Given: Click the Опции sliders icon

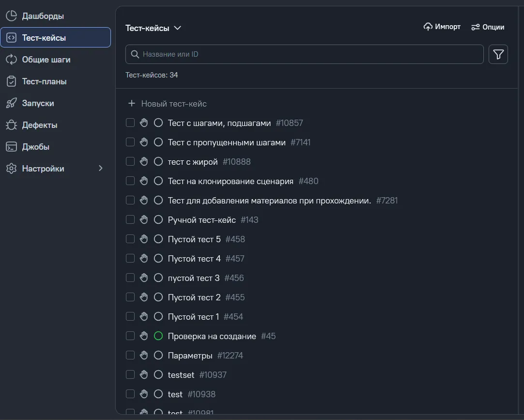Looking at the screenshot, I should pyautogui.click(x=475, y=27).
